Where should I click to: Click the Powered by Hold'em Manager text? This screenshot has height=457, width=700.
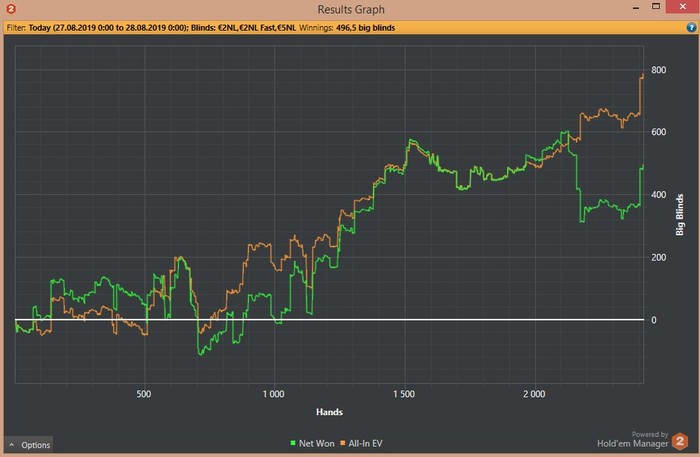(x=633, y=440)
